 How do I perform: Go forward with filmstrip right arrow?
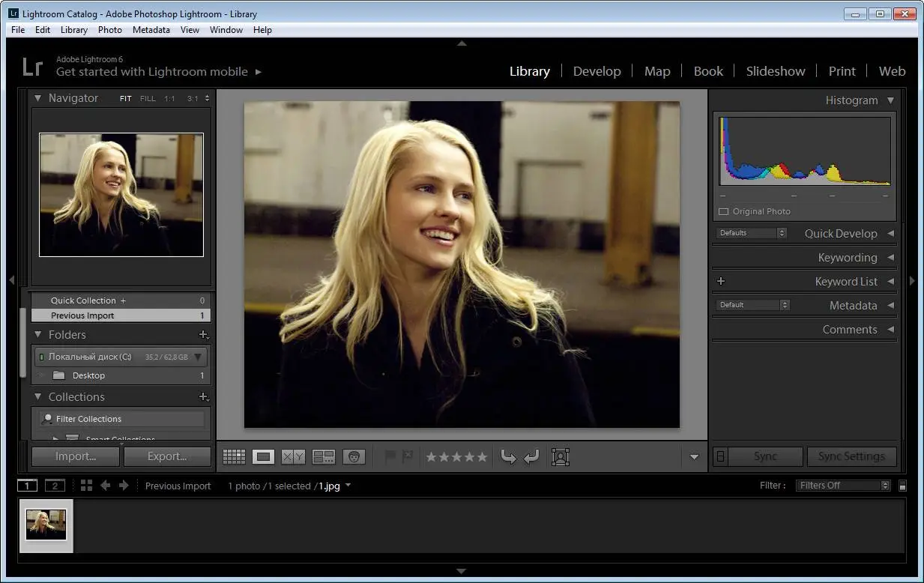[x=124, y=486]
